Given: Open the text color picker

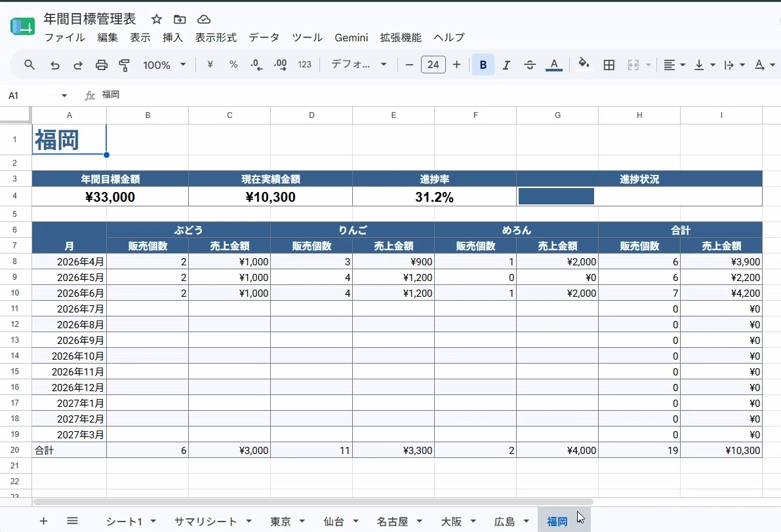Looking at the screenshot, I should pos(554,65).
